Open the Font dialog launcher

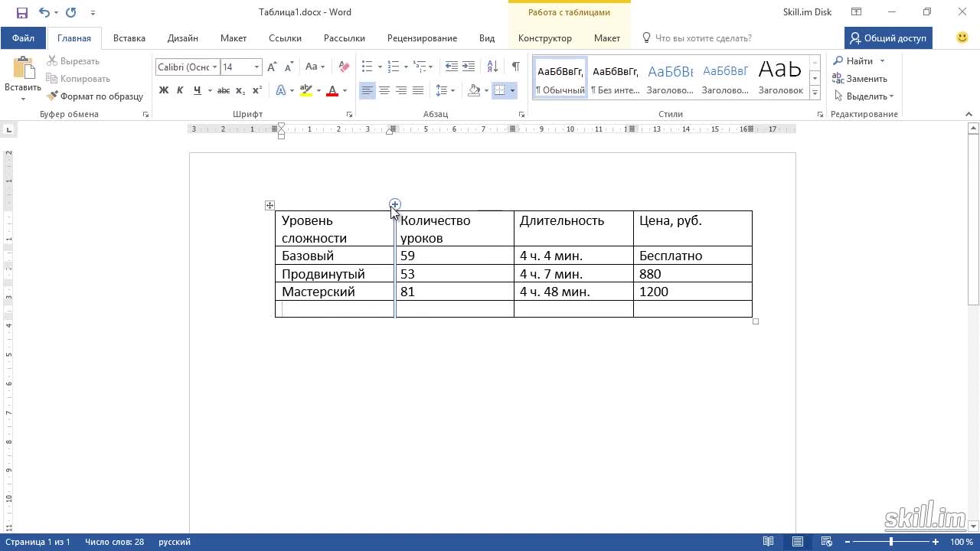(x=350, y=115)
